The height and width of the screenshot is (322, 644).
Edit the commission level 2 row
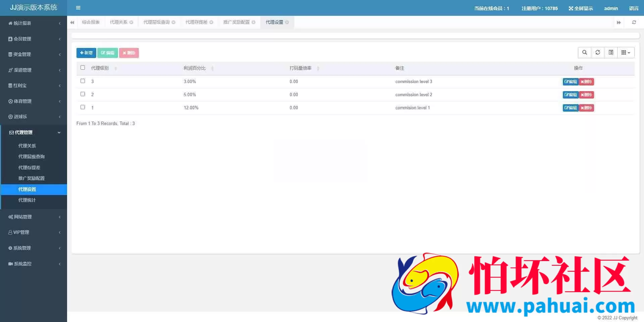pos(571,95)
